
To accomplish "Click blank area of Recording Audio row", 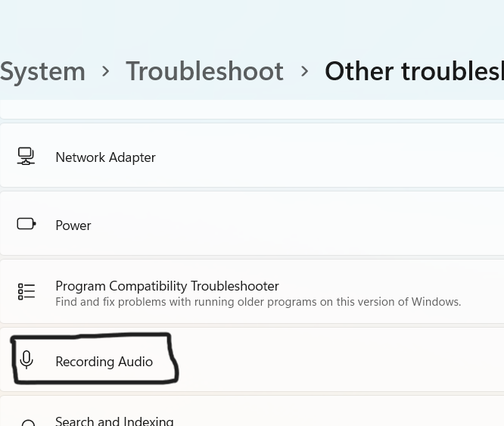I will 341,360.
